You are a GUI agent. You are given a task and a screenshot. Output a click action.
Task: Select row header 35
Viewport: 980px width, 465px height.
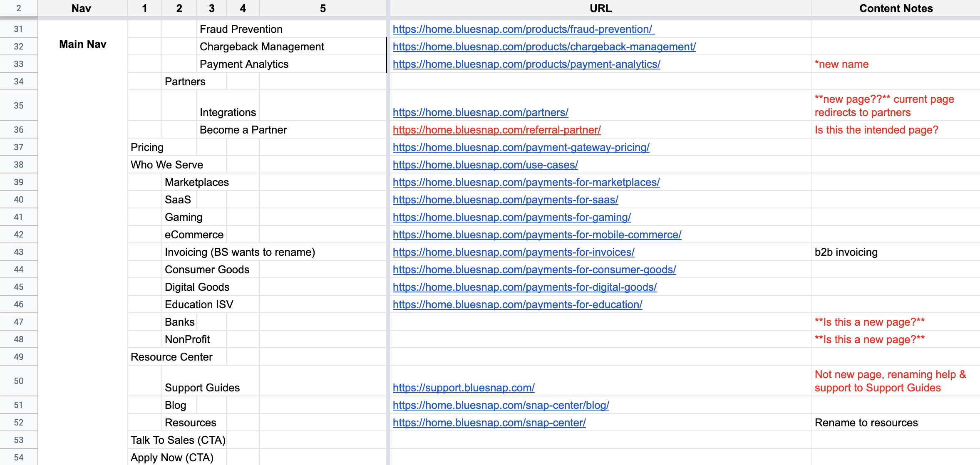[19, 106]
